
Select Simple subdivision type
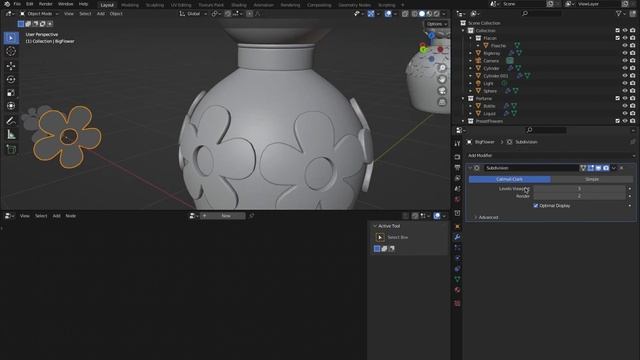(x=592, y=179)
